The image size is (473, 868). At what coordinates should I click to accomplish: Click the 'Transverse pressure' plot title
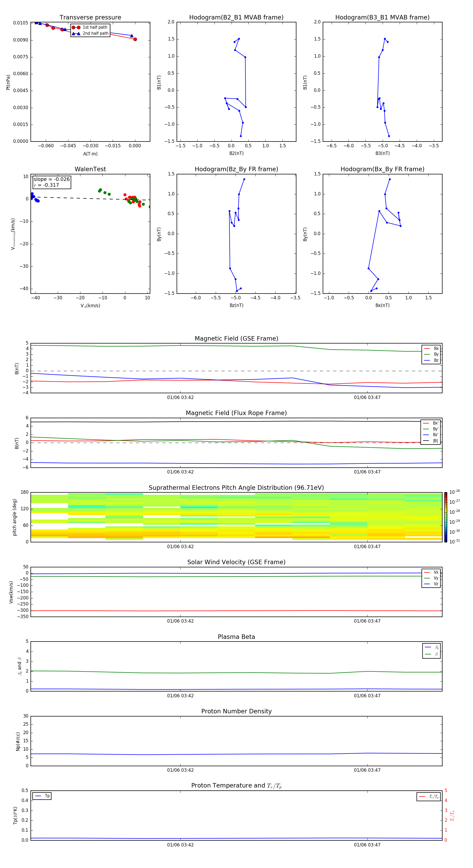click(90, 18)
